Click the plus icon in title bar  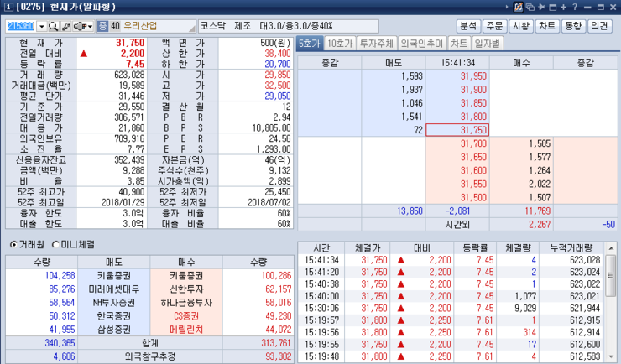tap(564, 7)
